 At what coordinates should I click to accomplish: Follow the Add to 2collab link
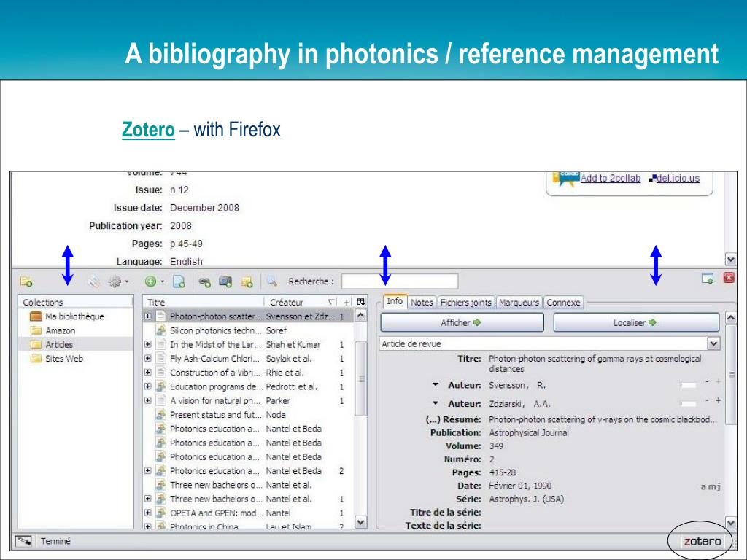coord(611,178)
